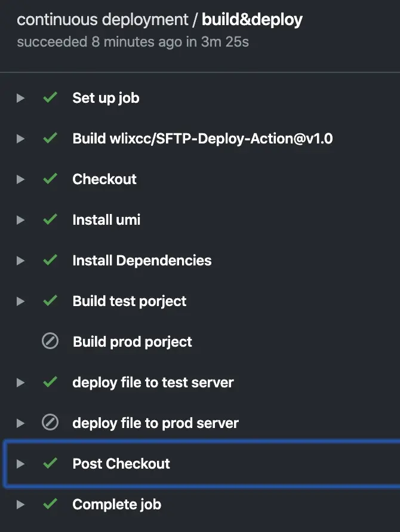Expand Build test porject log
The width and height of the screenshot is (400, 532).
coord(21,301)
